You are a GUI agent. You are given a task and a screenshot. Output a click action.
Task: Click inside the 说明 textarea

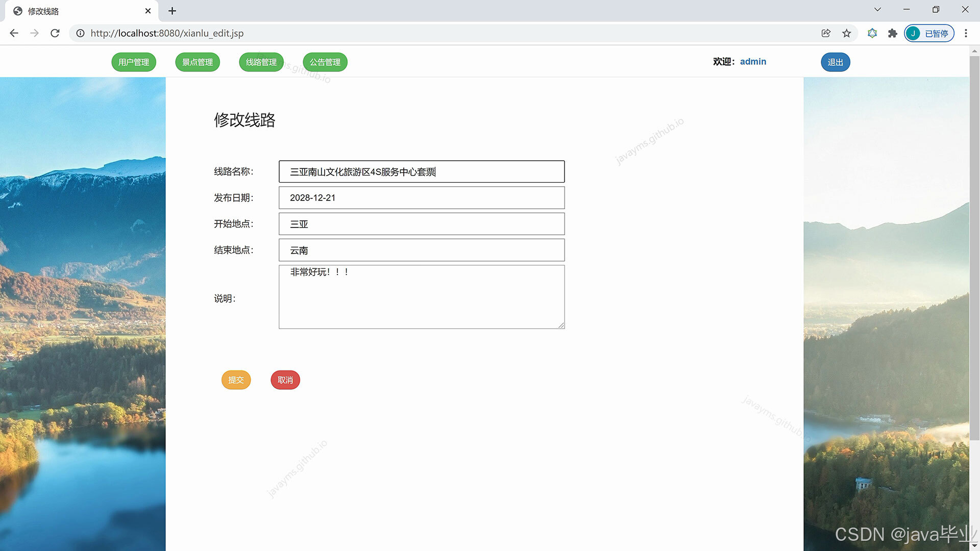point(422,297)
